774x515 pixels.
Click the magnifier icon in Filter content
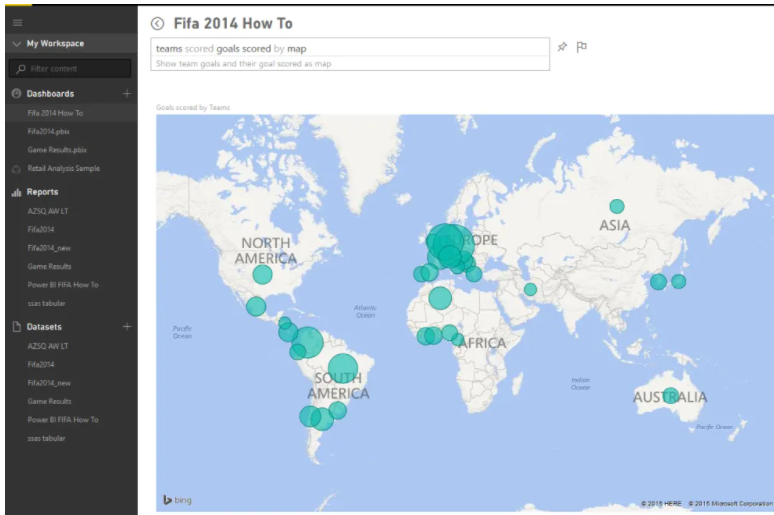[x=21, y=69]
